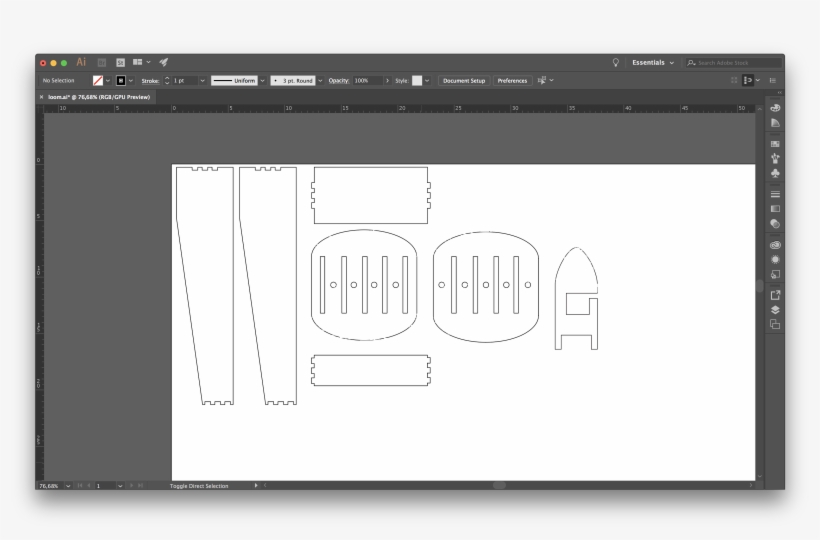Click the underlined Stroke label link
The width and height of the screenshot is (820, 540).
[150, 81]
